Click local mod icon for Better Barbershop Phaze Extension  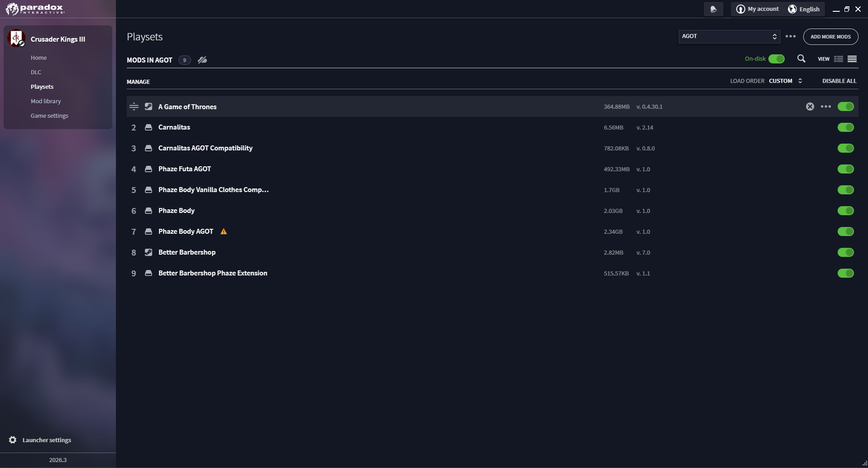[149, 273]
